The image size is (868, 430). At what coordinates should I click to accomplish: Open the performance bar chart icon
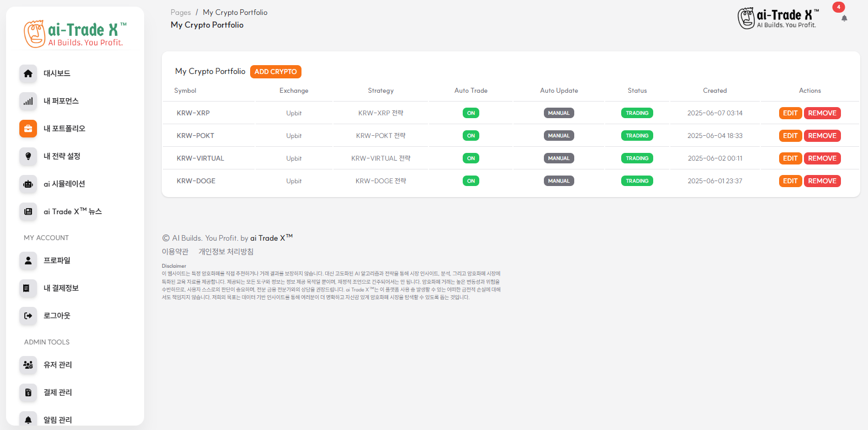click(28, 101)
